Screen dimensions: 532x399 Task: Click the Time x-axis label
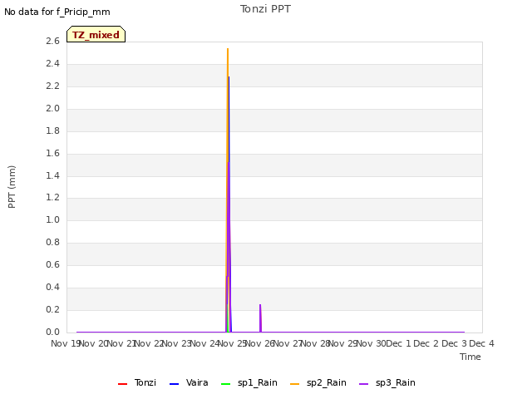tap(470, 357)
